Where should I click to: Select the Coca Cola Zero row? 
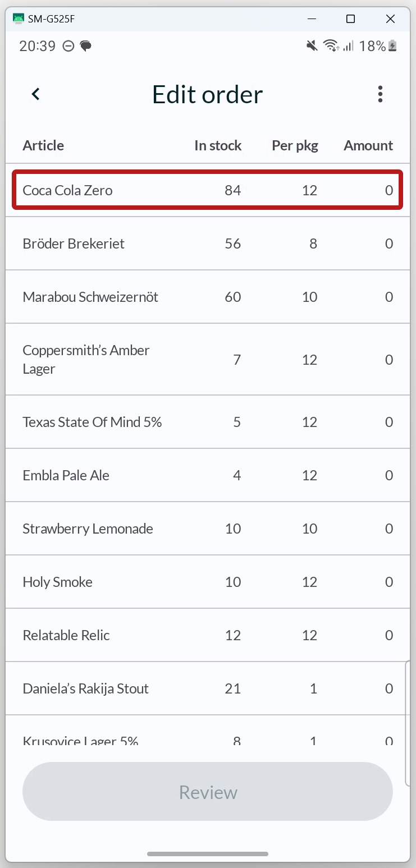point(208,190)
